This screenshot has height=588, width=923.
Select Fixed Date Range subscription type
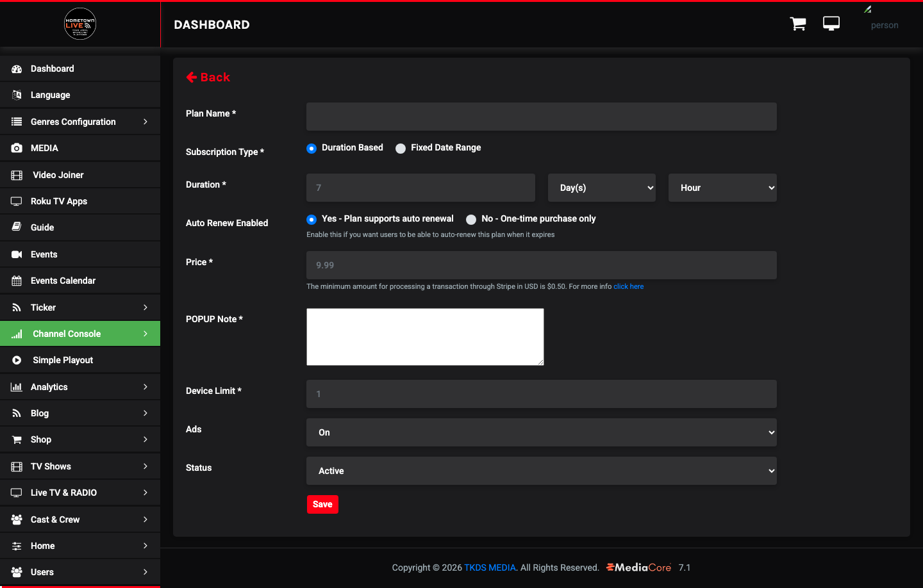401,148
